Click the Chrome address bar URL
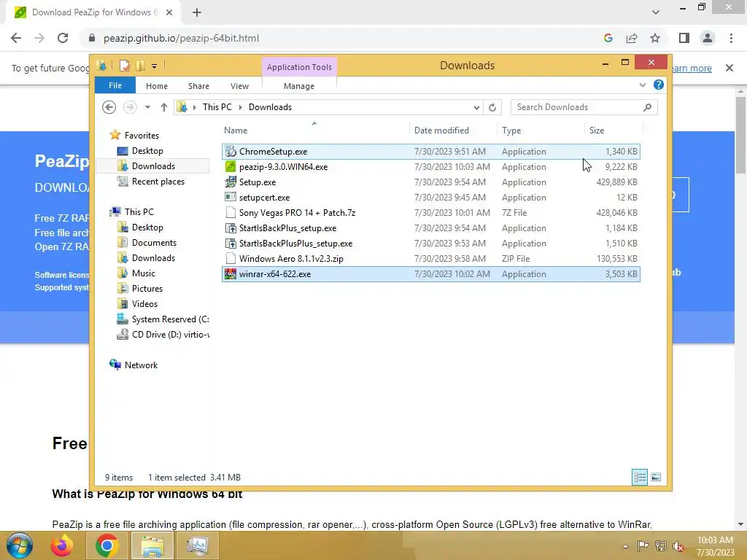 pyautogui.click(x=181, y=38)
